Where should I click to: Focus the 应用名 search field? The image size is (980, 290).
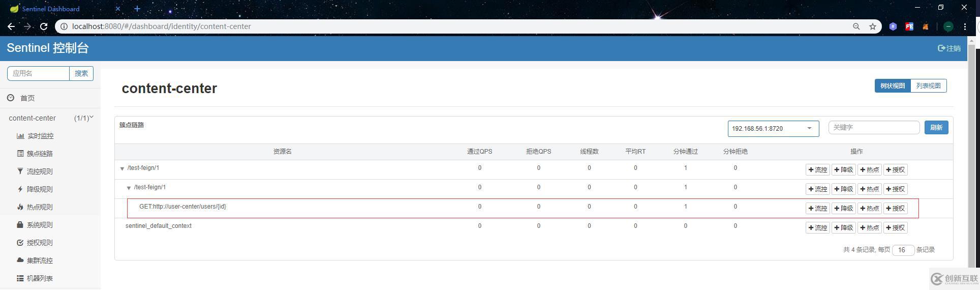38,73
